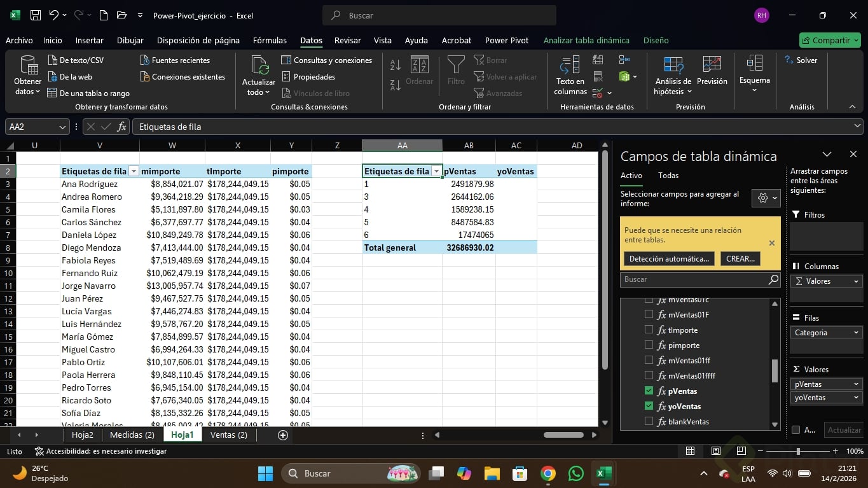Screen dimensions: 868x488
Task: Click the Filtro funnel icon
Action: click(456, 65)
